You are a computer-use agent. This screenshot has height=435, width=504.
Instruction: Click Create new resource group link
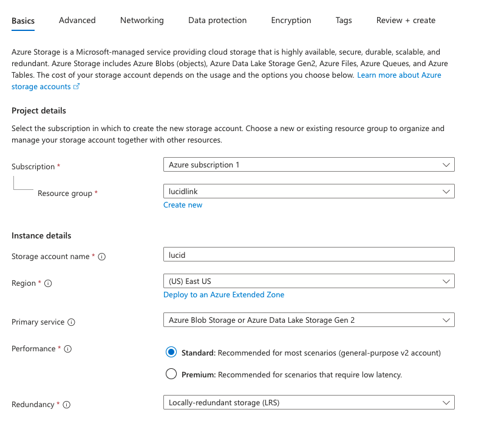click(183, 205)
